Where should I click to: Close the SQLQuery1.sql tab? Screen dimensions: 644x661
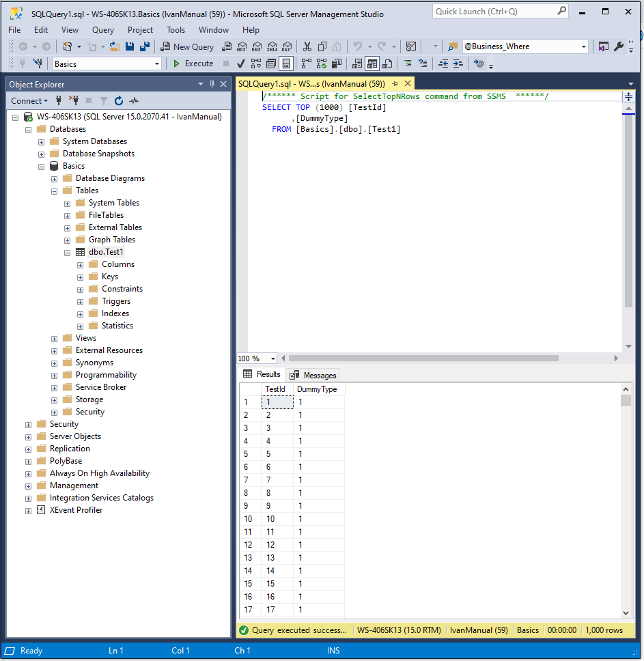pyautogui.click(x=408, y=83)
